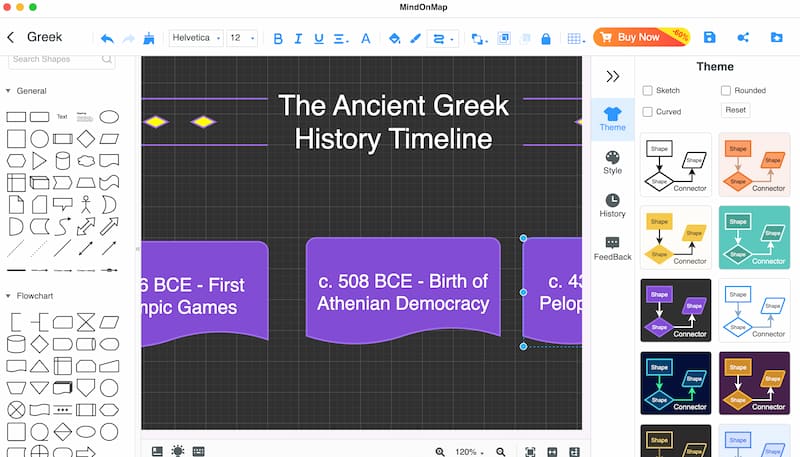Pick the line color pen tool
Image resolution: width=800 pixels, height=457 pixels.
[x=415, y=39]
